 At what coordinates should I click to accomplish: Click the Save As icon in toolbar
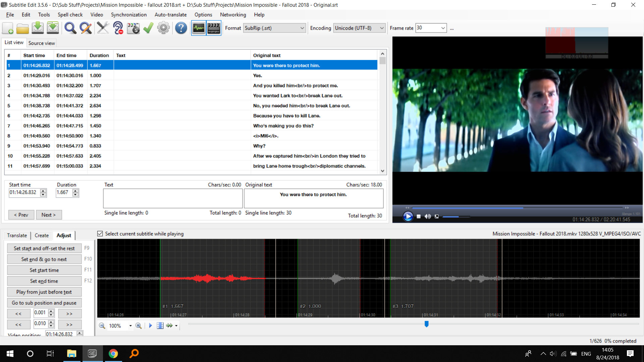click(53, 28)
